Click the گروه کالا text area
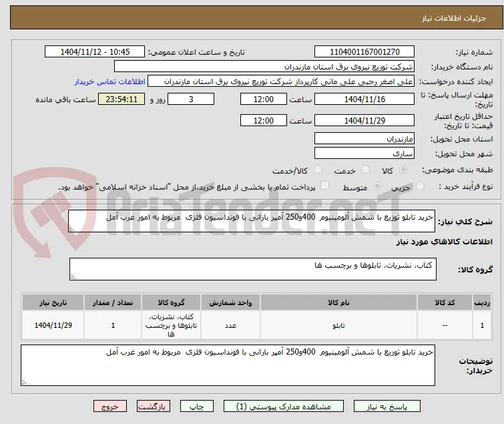Viewport: 504px width, 424px height. pyautogui.click(x=252, y=269)
